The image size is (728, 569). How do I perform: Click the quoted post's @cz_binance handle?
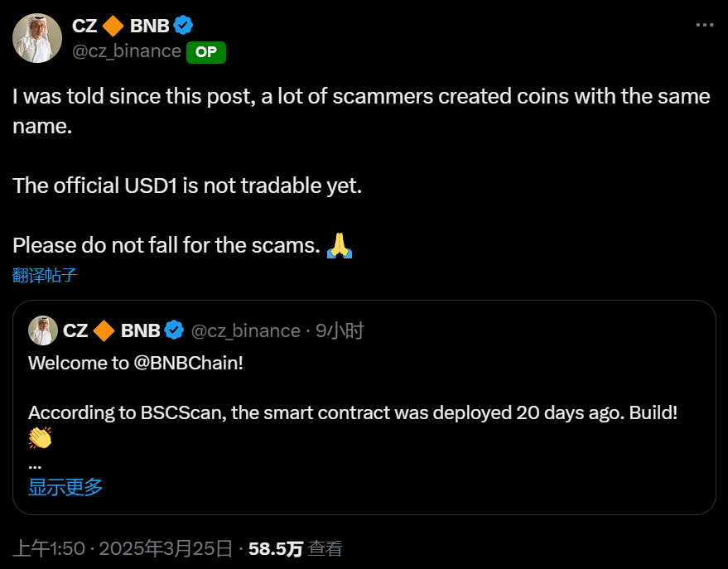coord(245,331)
